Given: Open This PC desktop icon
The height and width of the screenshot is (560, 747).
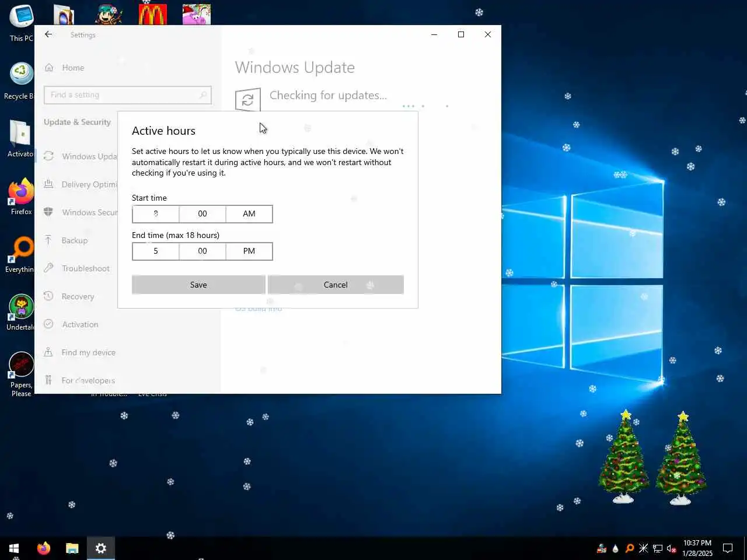Looking at the screenshot, I should [21, 23].
